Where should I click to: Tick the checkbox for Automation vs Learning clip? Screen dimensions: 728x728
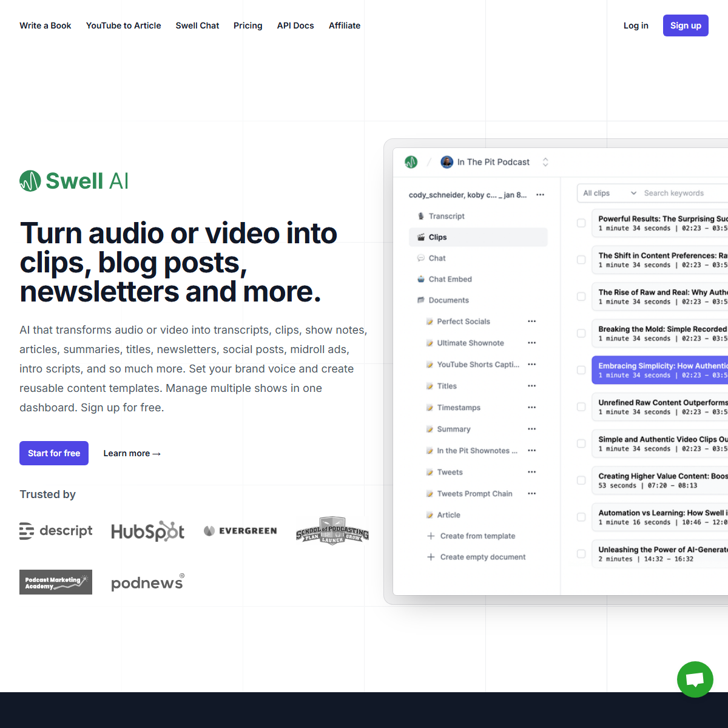click(x=581, y=517)
